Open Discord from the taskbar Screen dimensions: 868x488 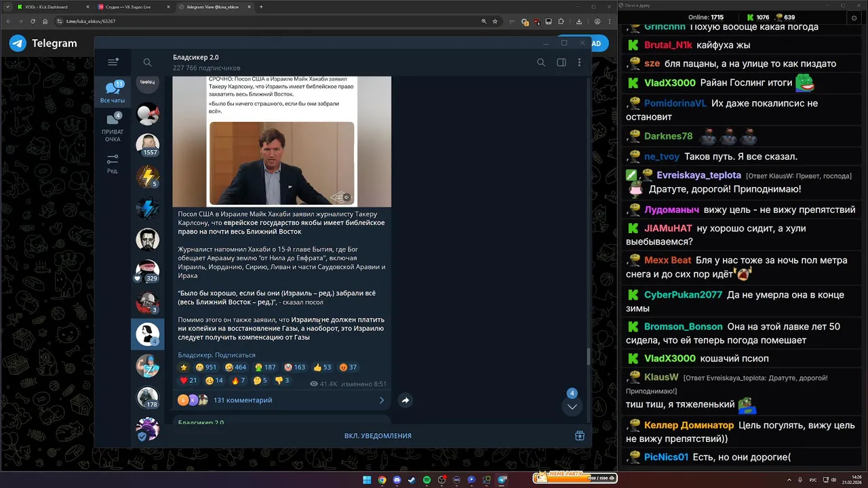click(x=397, y=480)
